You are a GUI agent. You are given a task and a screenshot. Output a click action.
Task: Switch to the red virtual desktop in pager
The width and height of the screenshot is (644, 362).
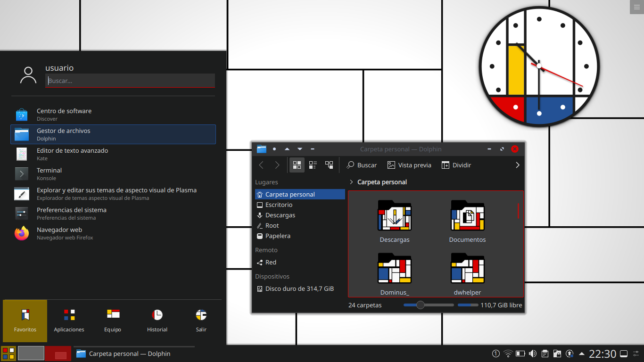click(x=58, y=354)
